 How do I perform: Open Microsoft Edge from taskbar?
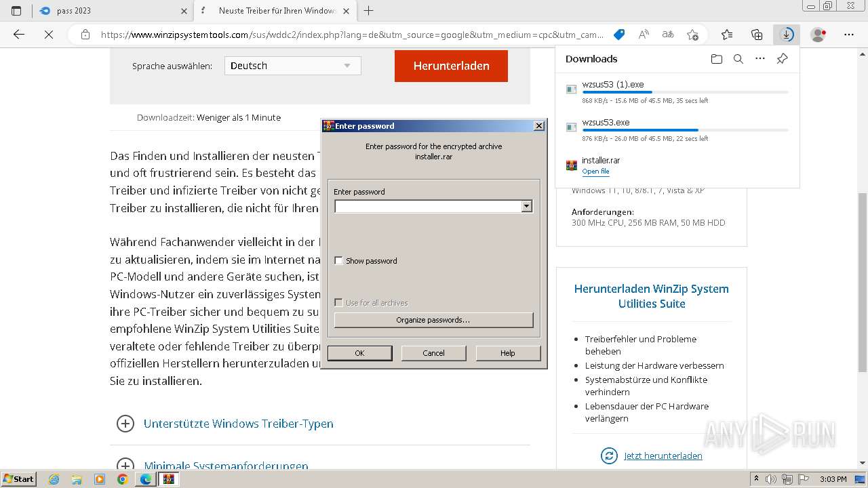point(145,479)
